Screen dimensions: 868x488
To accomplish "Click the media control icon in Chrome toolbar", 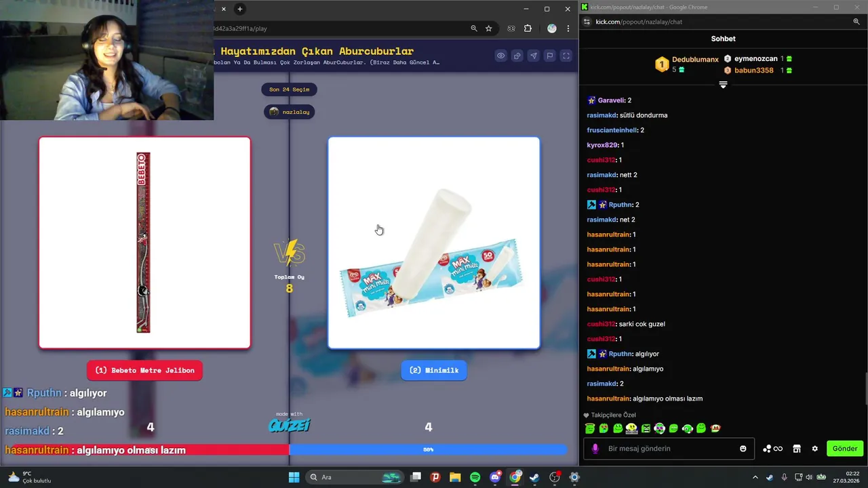I will pos(511,28).
